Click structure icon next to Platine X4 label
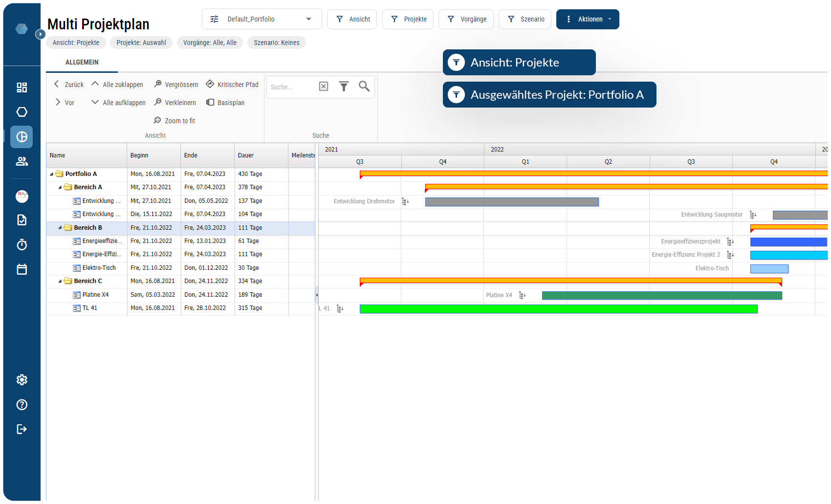The height and width of the screenshot is (504, 831). pos(522,295)
